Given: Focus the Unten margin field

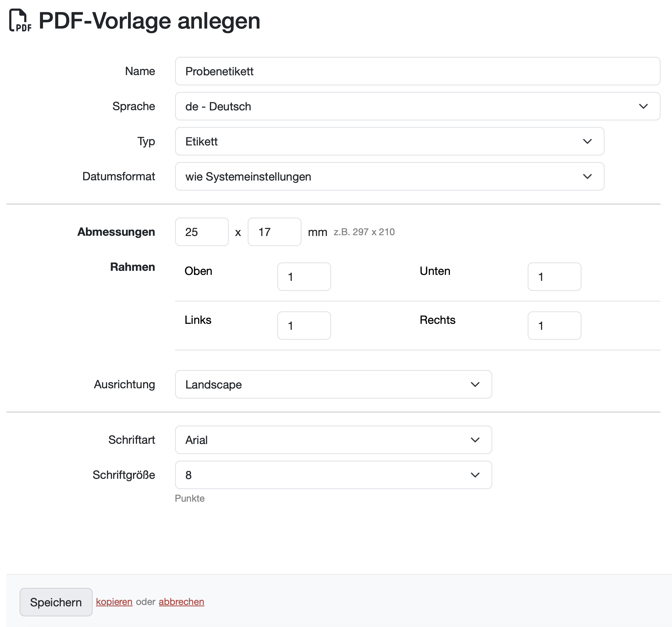Looking at the screenshot, I should click(554, 277).
